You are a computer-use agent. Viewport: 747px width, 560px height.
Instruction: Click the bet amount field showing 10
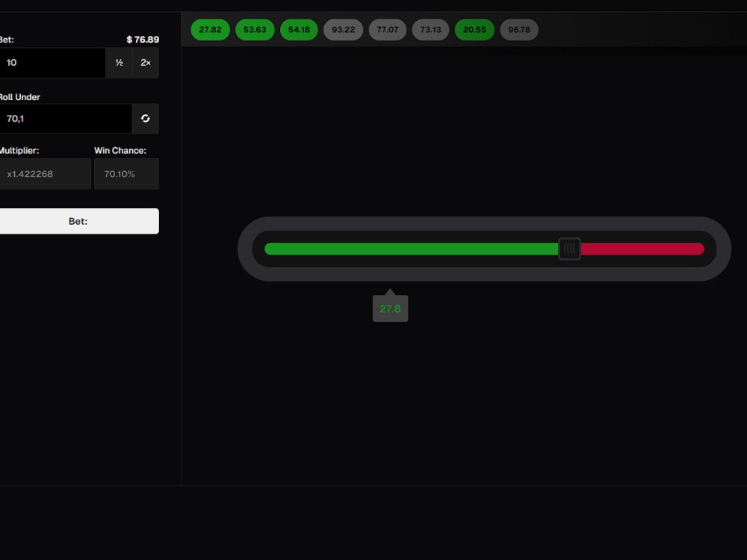[x=52, y=63]
